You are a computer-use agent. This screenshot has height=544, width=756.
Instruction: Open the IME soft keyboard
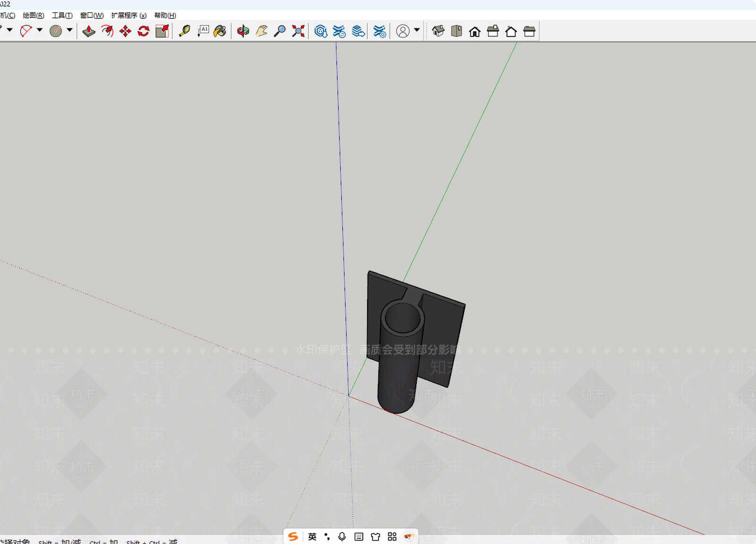[359, 536]
